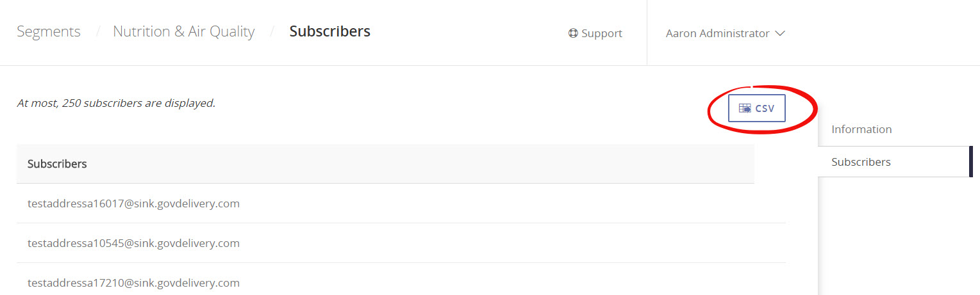Screen dimensions: 980x295
Task: Select subscriber testaddressa16017@sink.govdelivery.com
Action: pos(133,203)
